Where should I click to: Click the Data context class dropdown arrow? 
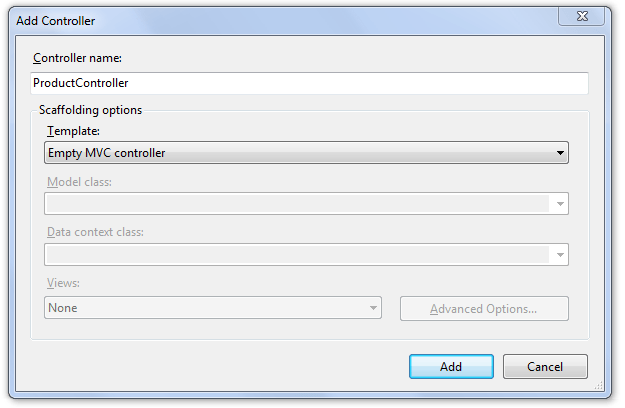pyautogui.click(x=560, y=255)
